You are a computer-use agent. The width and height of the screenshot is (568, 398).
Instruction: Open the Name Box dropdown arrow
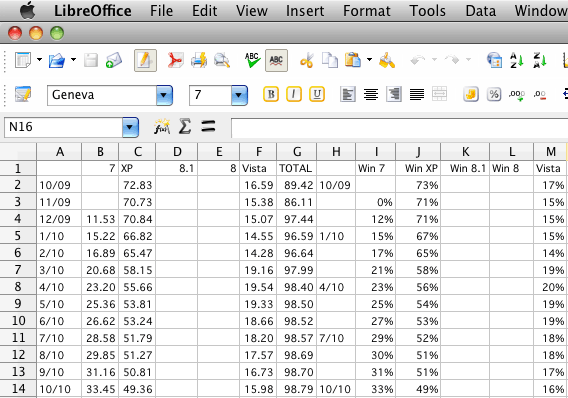(x=130, y=127)
